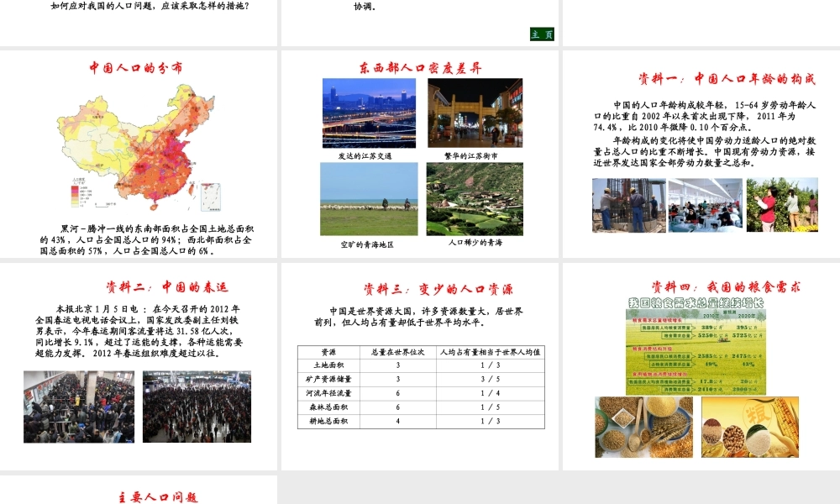Click infographic heading 我国粮食需求总量继续增长

point(696,303)
